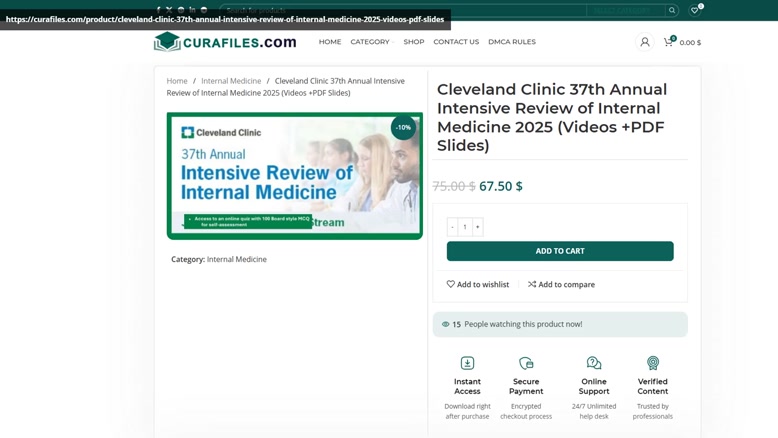Open the Select Category dropdown in search bar

[x=626, y=10]
